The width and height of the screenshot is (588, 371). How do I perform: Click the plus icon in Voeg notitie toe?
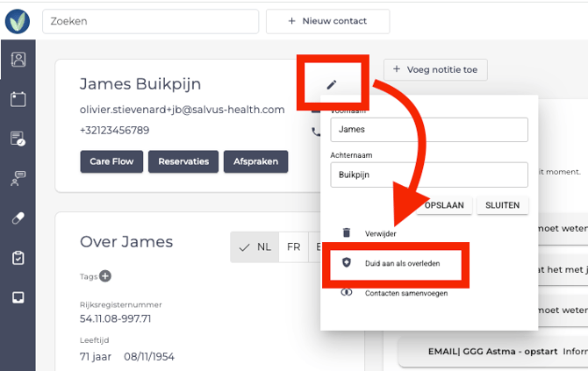397,69
